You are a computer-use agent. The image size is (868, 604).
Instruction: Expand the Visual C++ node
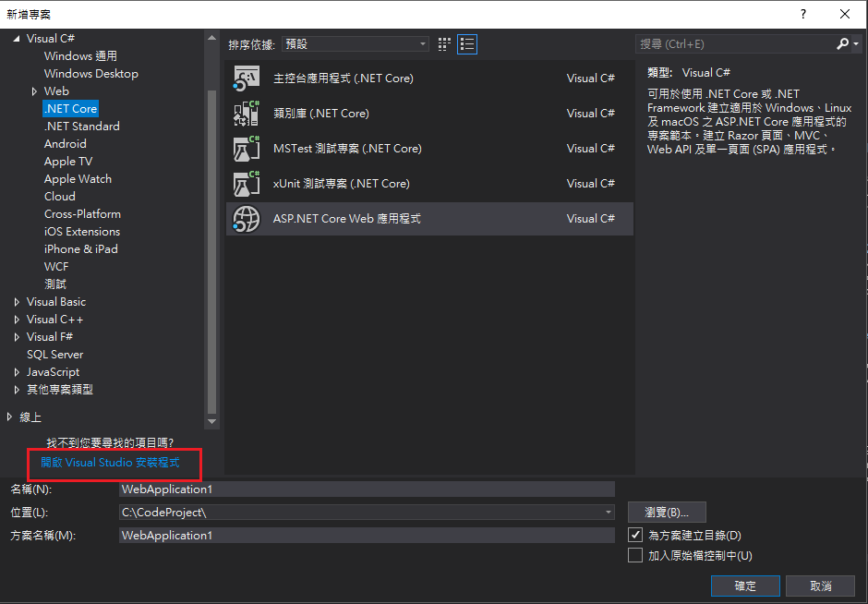point(17,320)
